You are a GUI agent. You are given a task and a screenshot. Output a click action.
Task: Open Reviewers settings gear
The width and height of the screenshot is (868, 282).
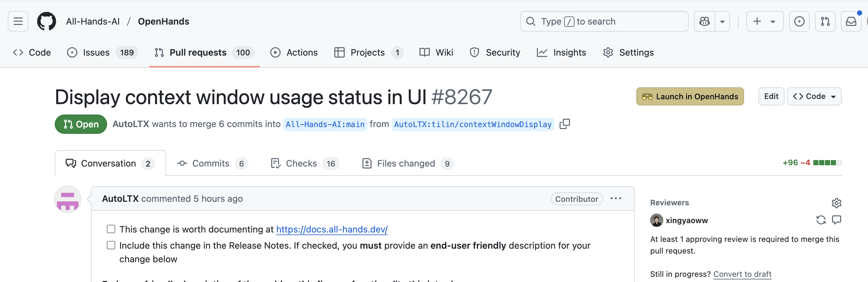(x=836, y=203)
